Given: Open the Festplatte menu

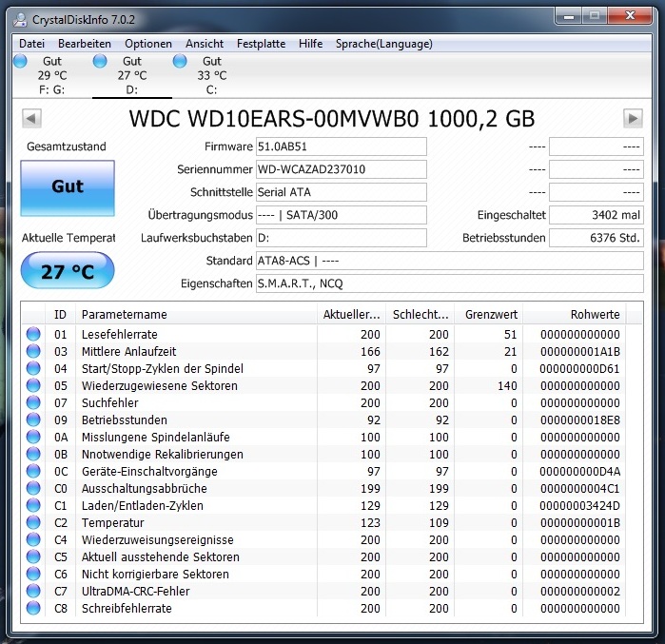Looking at the screenshot, I should point(262,44).
